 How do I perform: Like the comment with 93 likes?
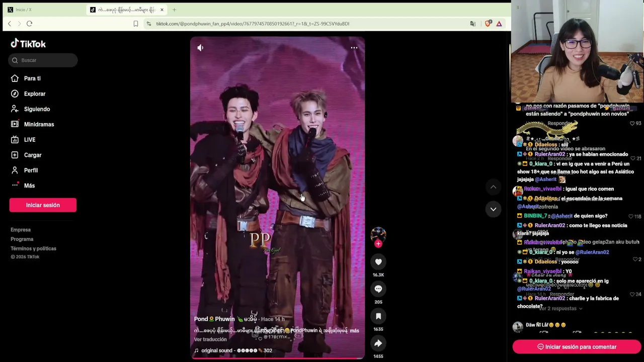632,123
